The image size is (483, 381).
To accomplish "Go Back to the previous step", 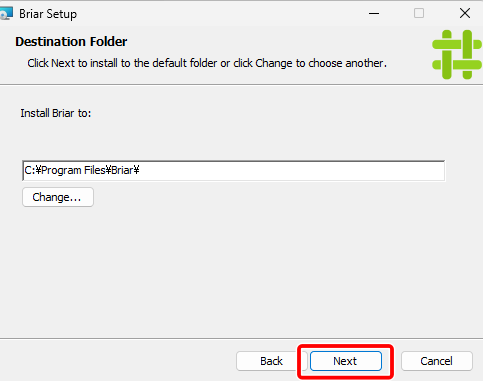I will 271,361.
